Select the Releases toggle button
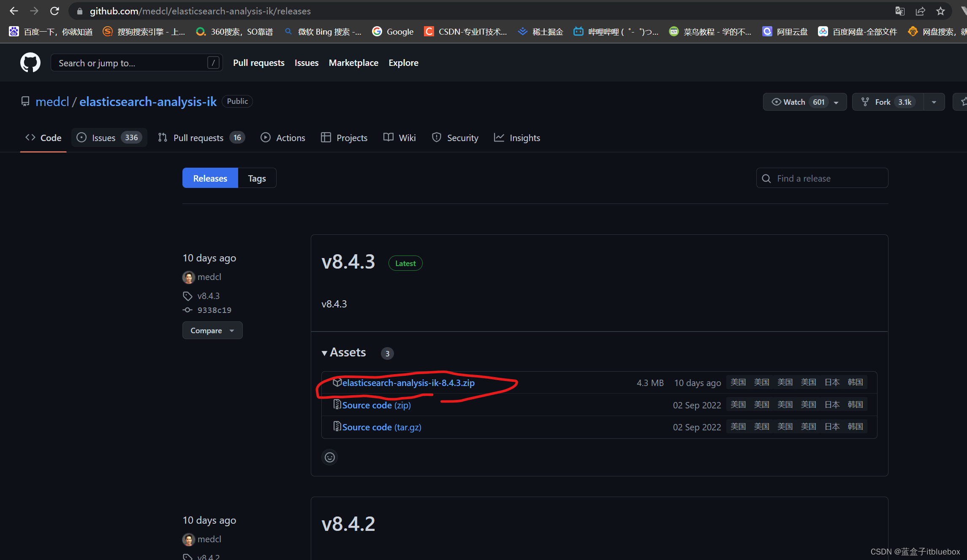Image resolution: width=967 pixels, height=560 pixels. pyautogui.click(x=210, y=178)
